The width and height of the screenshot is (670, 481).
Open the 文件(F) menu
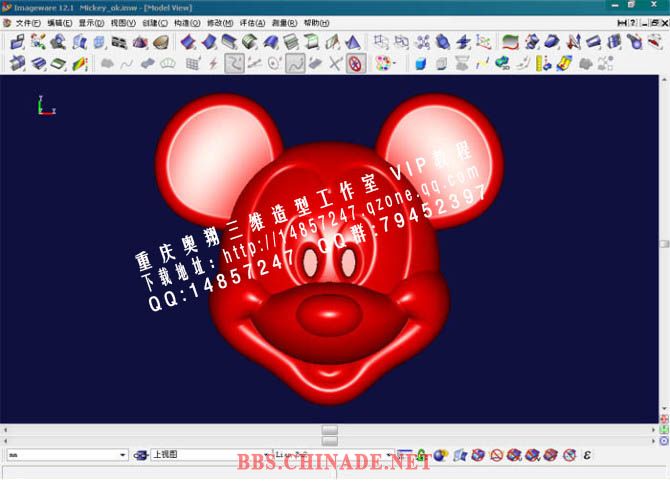coord(27,22)
